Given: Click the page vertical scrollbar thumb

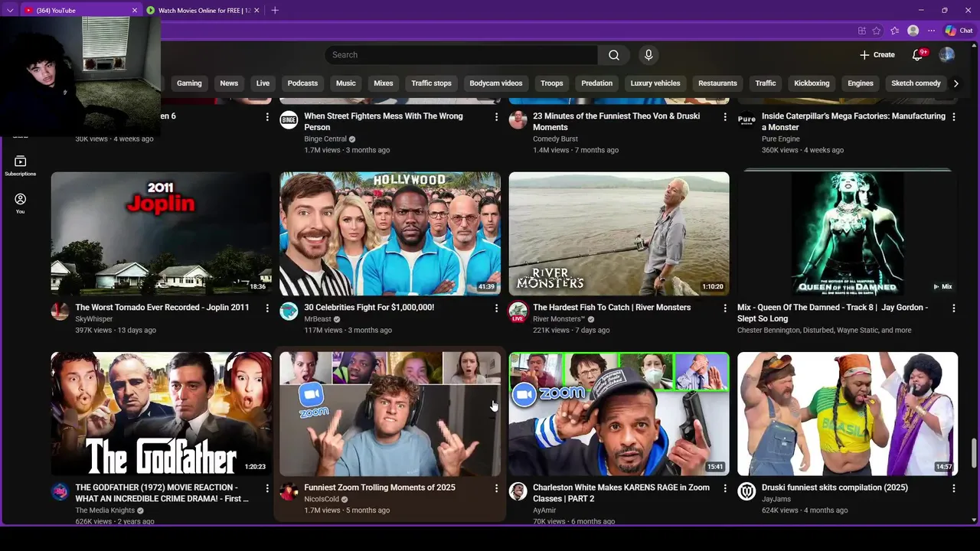Looking at the screenshot, I should tap(974, 453).
